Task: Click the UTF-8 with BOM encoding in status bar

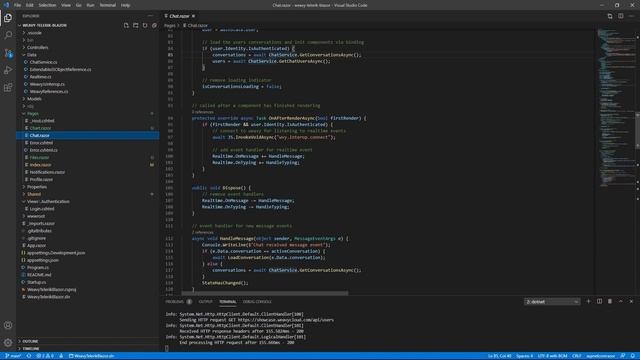Action: tap(552, 356)
